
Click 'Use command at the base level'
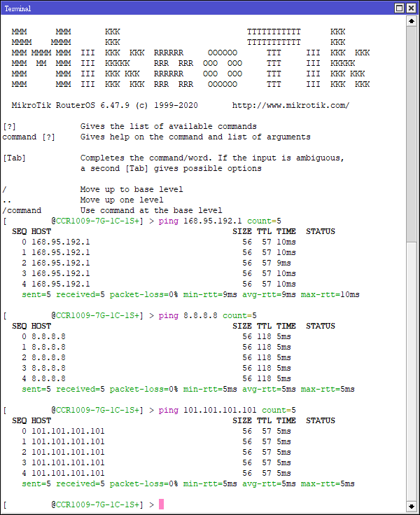(x=151, y=210)
